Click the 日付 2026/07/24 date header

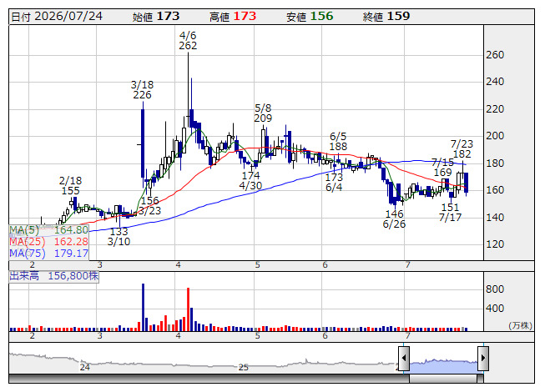click(x=57, y=17)
